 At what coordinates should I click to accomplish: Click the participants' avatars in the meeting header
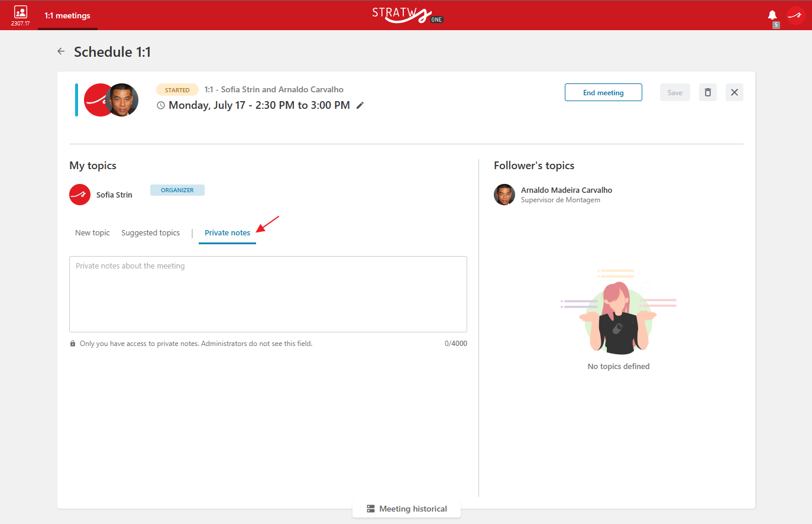click(x=111, y=100)
